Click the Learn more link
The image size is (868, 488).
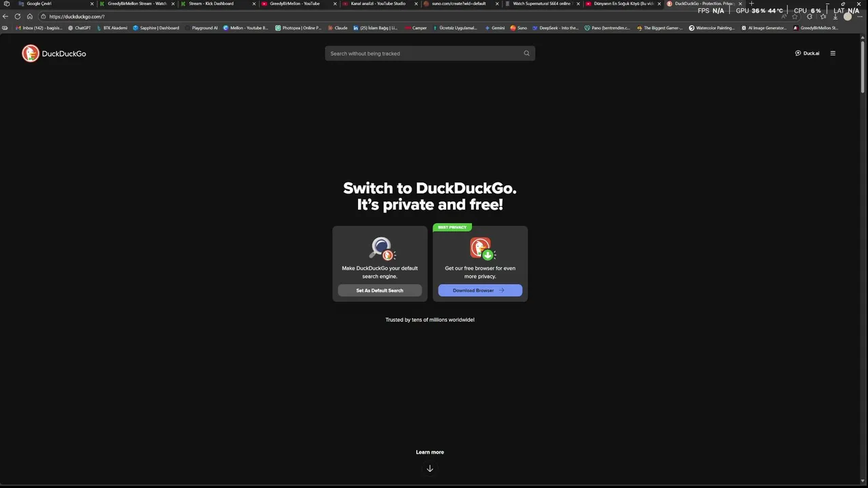pos(430,452)
